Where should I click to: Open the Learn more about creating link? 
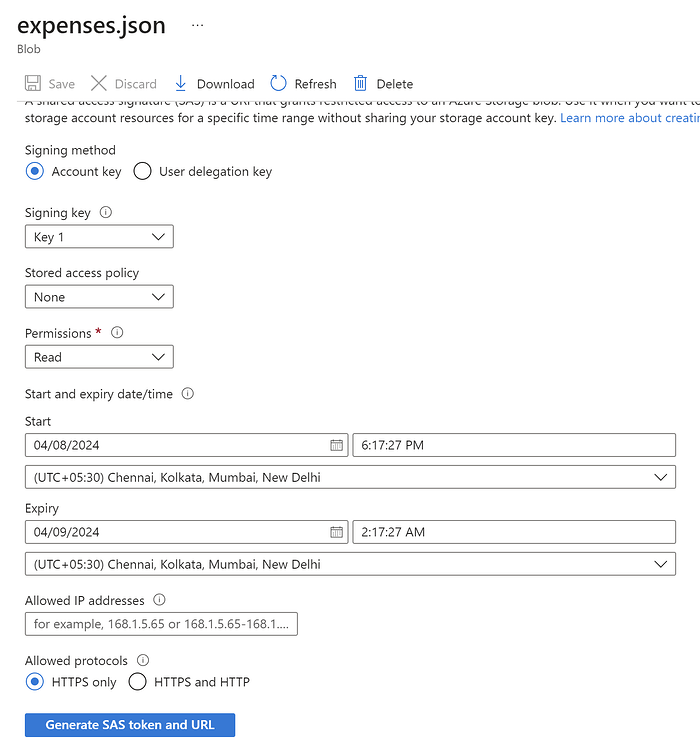click(x=630, y=118)
